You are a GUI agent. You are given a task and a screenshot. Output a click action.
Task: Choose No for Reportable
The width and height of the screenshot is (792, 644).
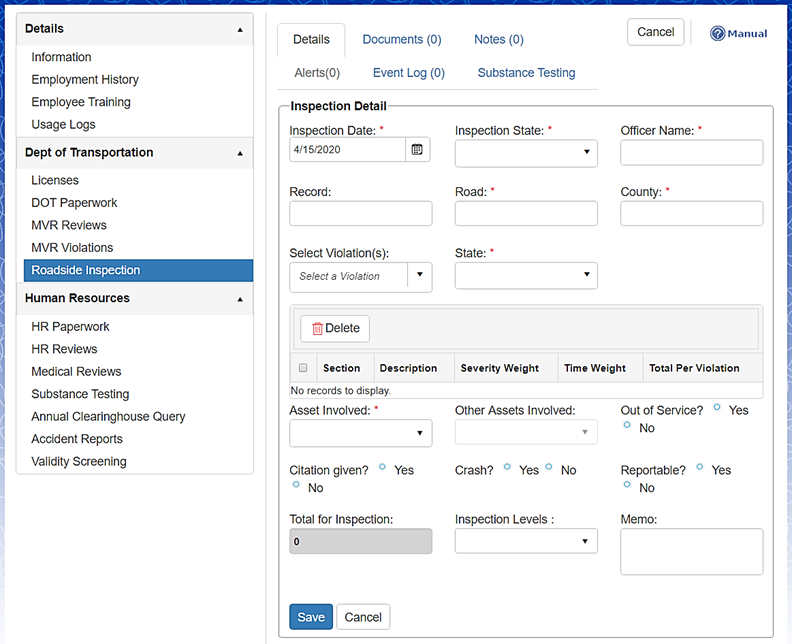click(x=627, y=485)
